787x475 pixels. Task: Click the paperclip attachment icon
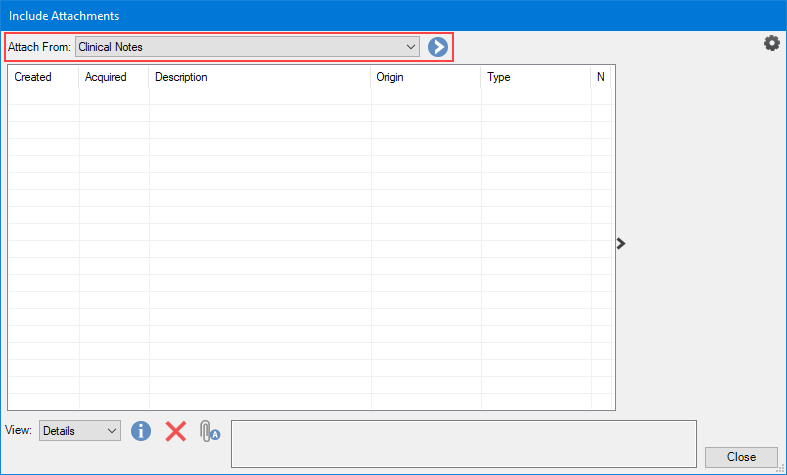click(x=208, y=431)
